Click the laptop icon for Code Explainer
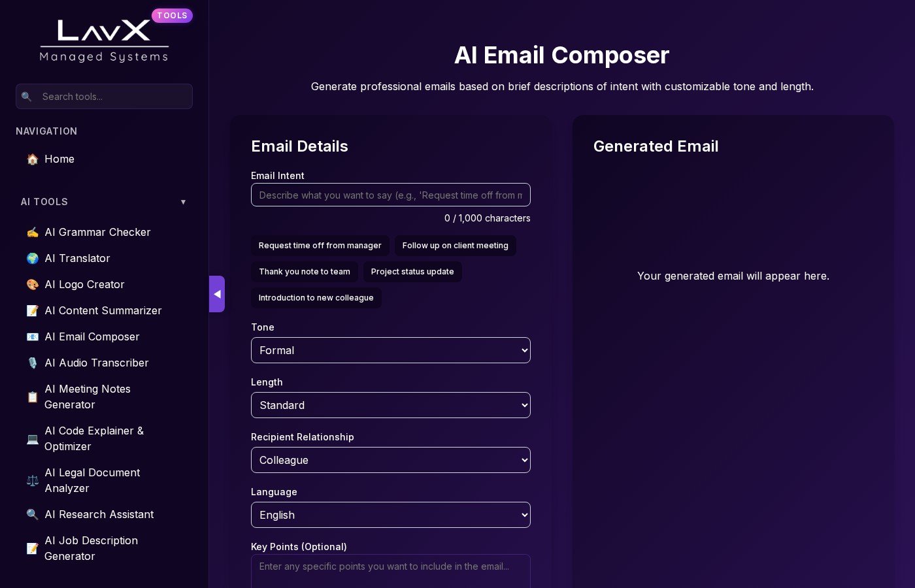 pyautogui.click(x=32, y=439)
